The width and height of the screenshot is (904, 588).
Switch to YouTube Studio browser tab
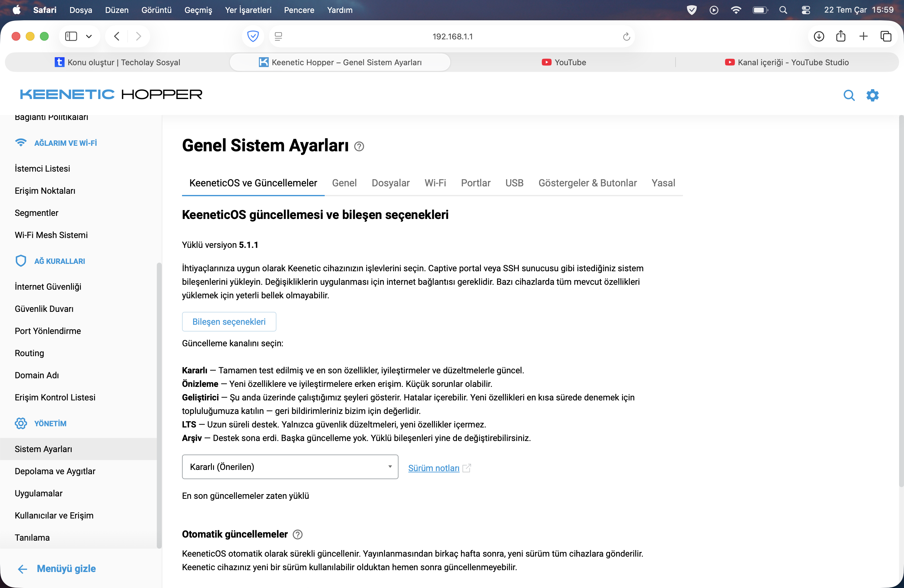point(787,62)
